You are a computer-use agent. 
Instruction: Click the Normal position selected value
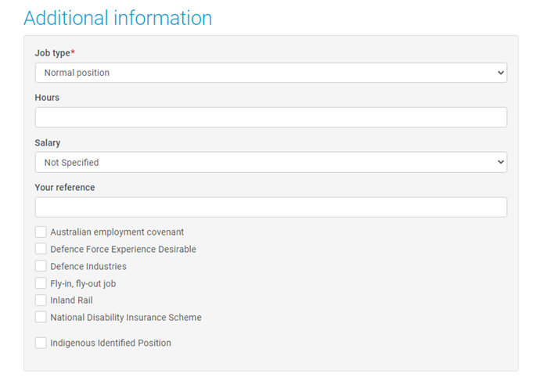(x=77, y=73)
